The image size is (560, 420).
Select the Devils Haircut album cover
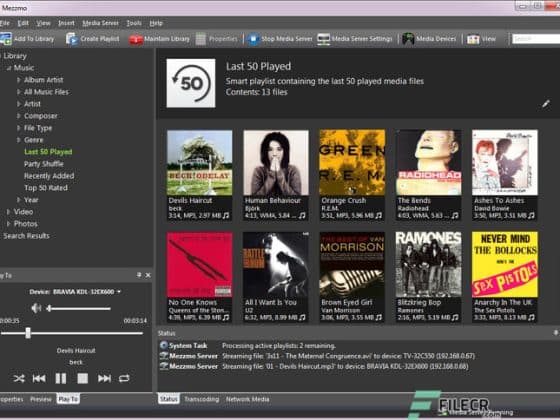[200, 162]
